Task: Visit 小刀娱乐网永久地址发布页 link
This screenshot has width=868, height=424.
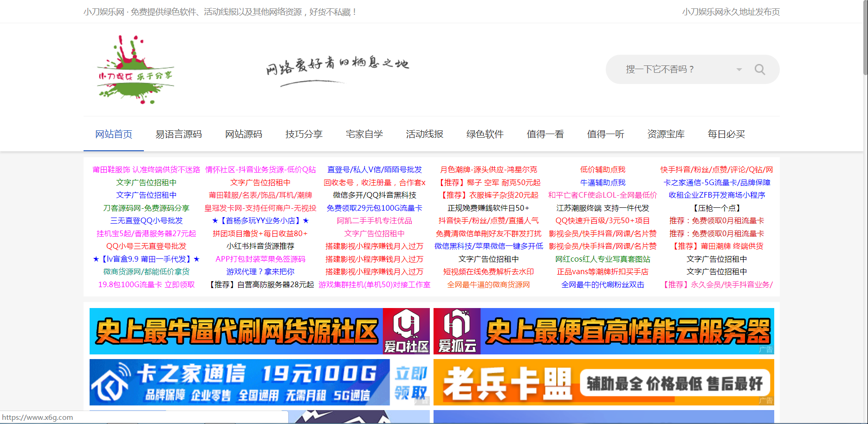Action: (731, 12)
